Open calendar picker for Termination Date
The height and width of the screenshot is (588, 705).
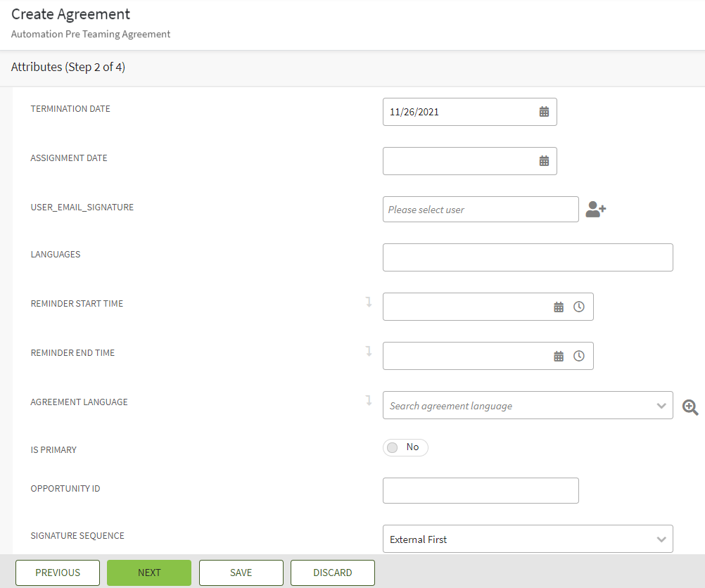544,112
